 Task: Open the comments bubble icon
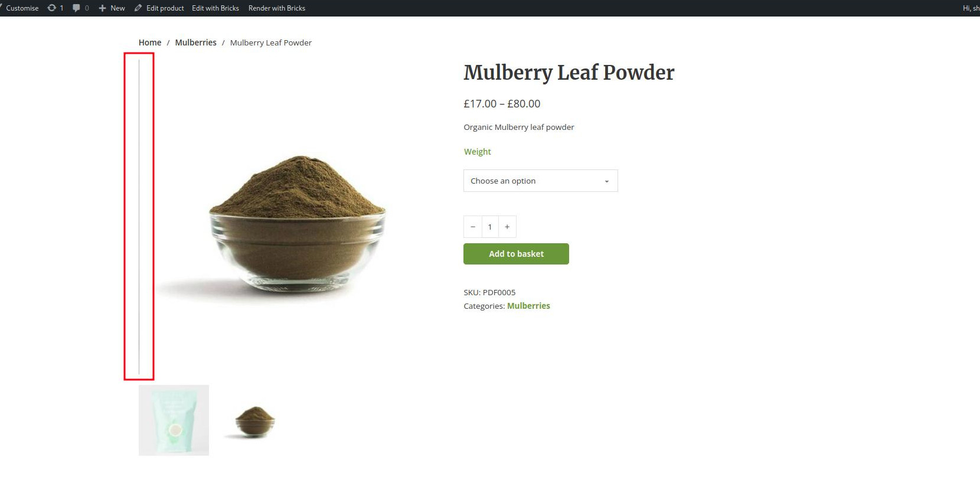tap(76, 8)
